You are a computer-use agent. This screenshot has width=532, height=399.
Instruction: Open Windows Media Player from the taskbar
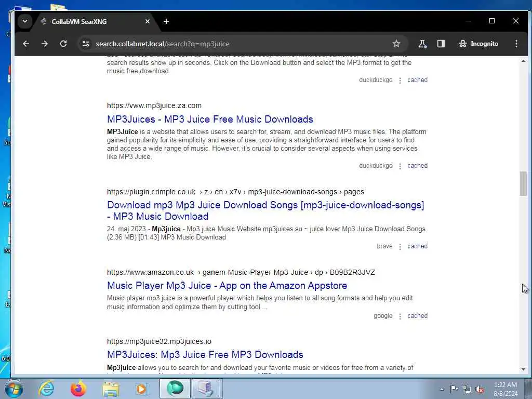(x=141, y=389)
